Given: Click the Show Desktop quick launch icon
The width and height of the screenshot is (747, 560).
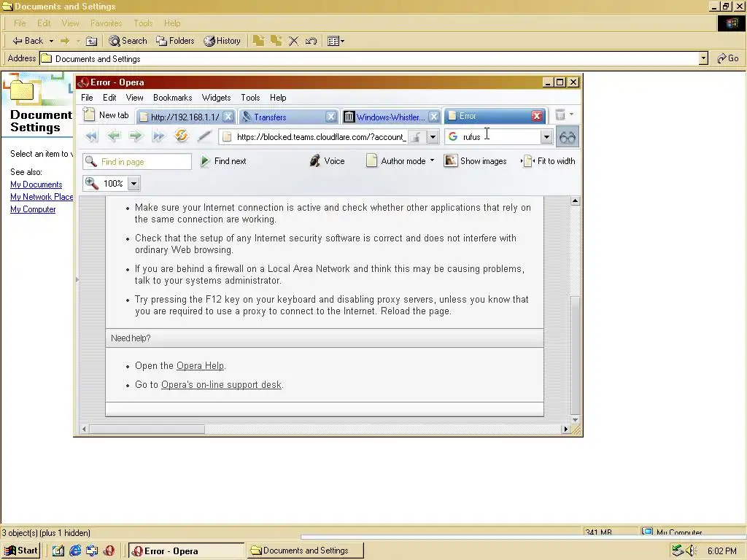Looking at the screenshot, I should coord(58,551).
